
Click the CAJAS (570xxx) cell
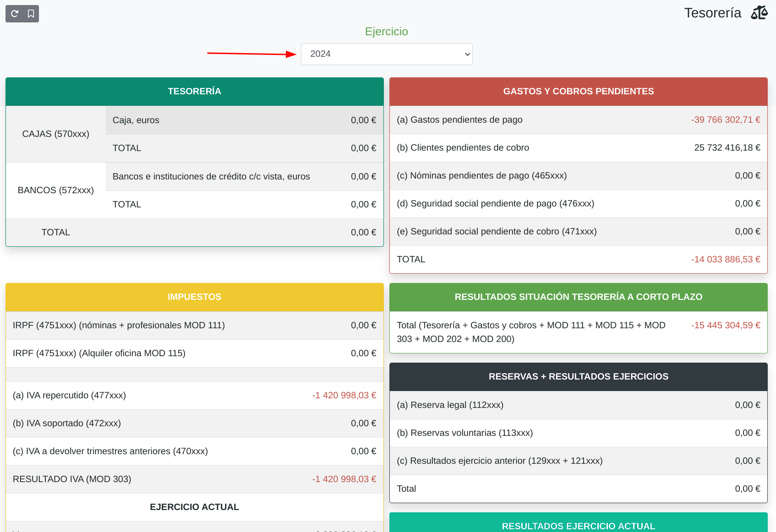click(x=56, y=134)
